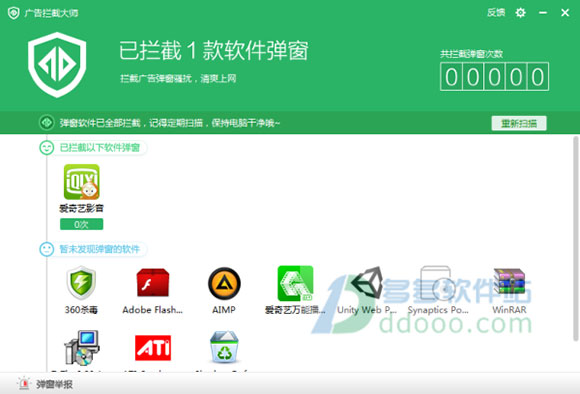Click the AIMP text label
The height and width of the screenshot is (394, 580).
[224, 310]
